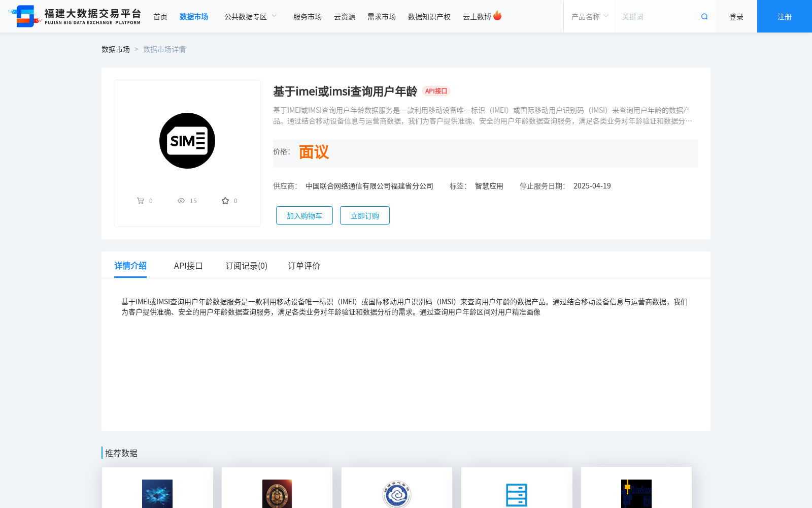This screenshot has height=508, width=812.
Task: Open the 云上数博 nav item
Action: (477, 17)
